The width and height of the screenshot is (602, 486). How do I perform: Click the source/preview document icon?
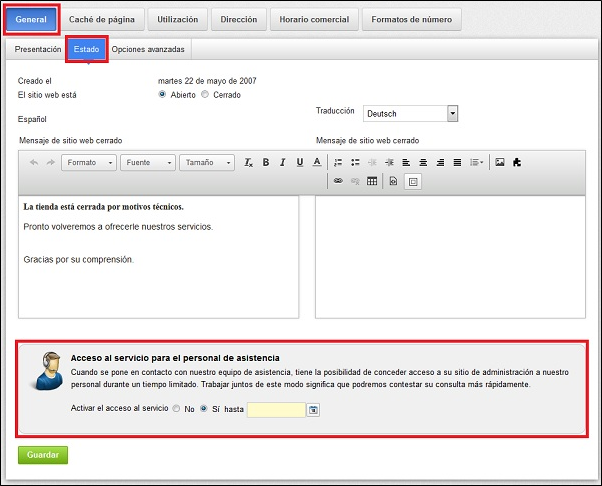(x=393, y=181)
